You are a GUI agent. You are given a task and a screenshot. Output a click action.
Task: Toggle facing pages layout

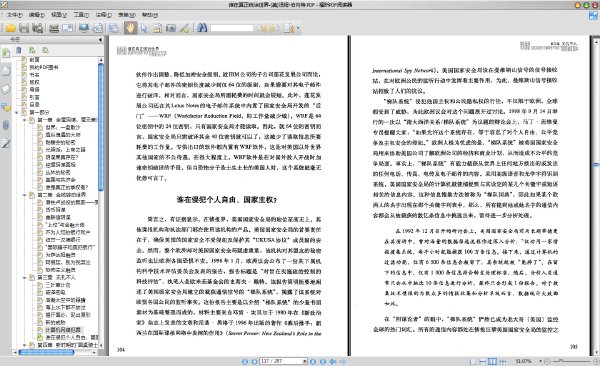click(493, 361)
